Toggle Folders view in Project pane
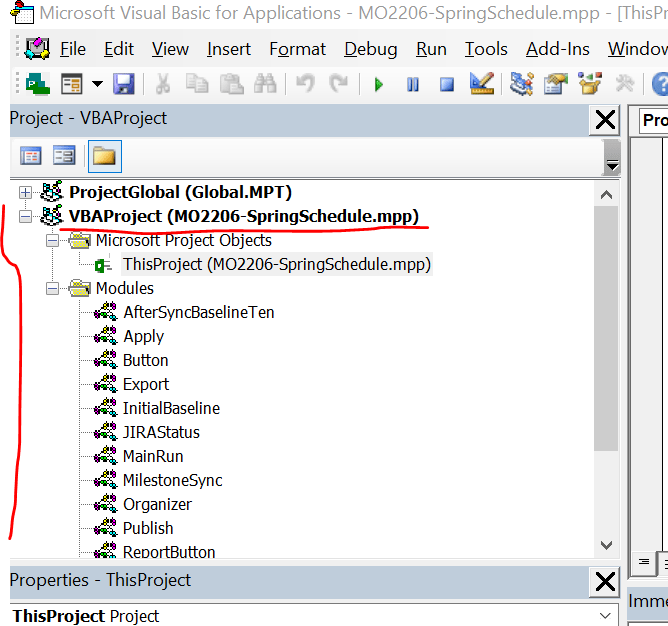Image resolution: width=668 pixels, height=626 pixels. pos(105,156)
